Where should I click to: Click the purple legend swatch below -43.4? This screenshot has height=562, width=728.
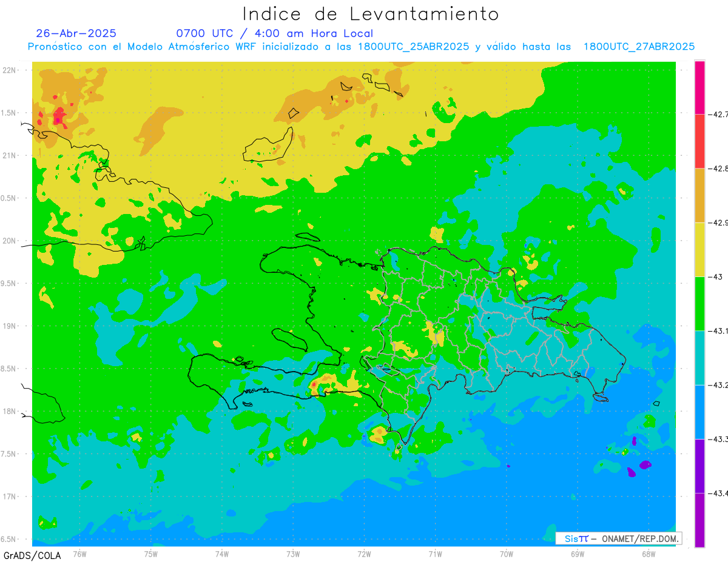[x=699, y=520]
